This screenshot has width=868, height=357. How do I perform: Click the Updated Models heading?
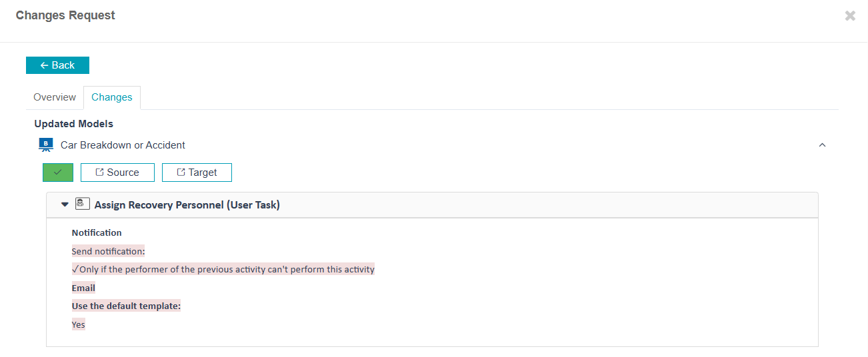tap(73, 124)
